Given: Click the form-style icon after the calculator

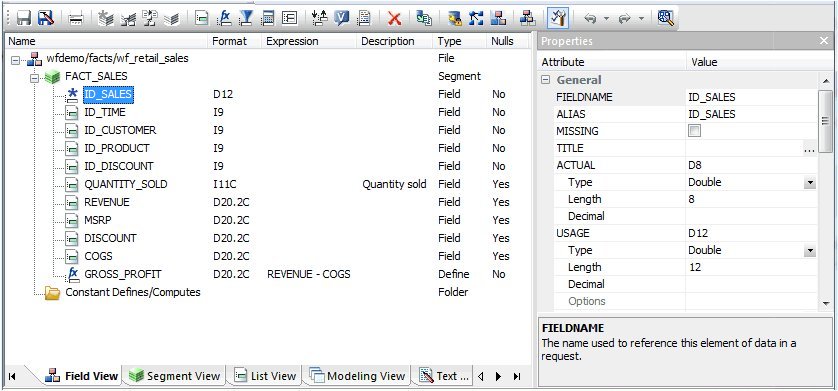Looking at the screenshot, I should [x=289, y=19].
